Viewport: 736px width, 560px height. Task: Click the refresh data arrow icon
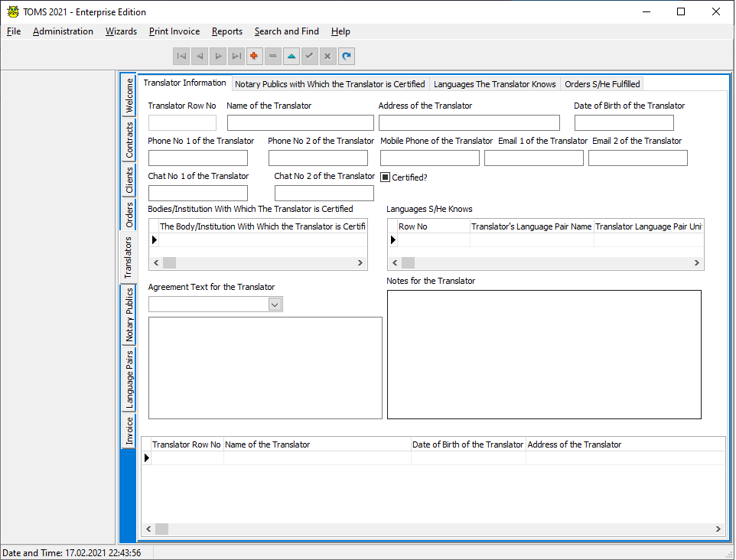(x=347, y=56)
